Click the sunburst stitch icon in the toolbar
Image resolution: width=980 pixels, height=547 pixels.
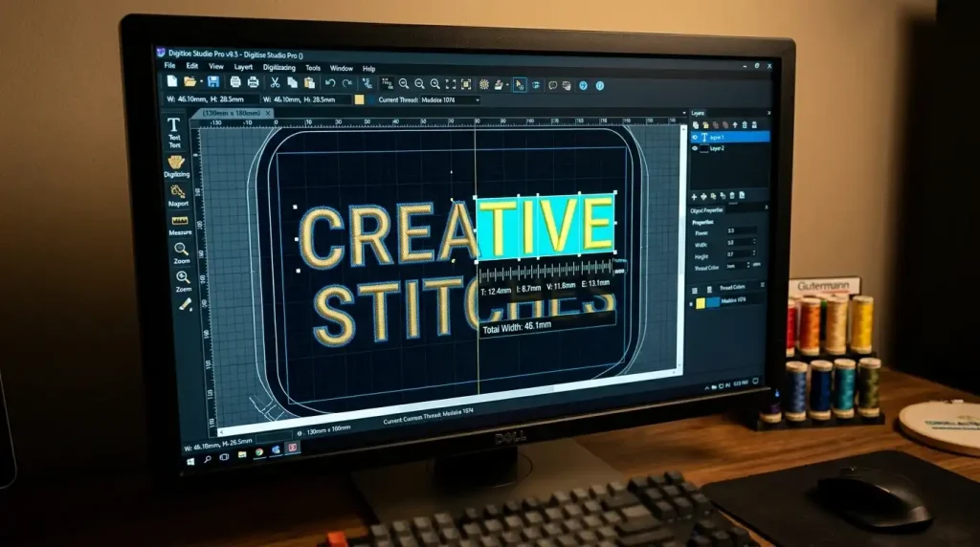[x=483, y=84]
